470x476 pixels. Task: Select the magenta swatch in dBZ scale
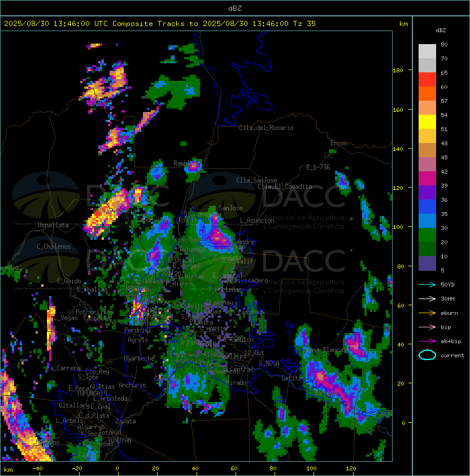click(427, 179)
